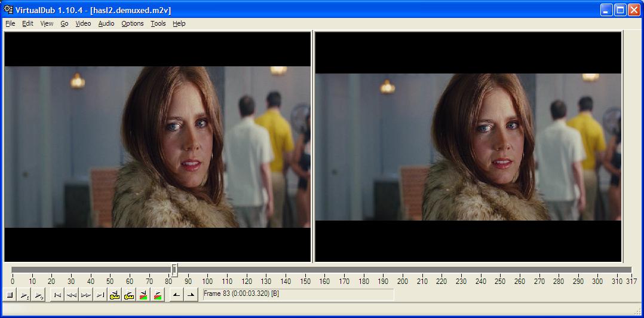
Task: Step forward one frame
Action: tap(86, 295)
